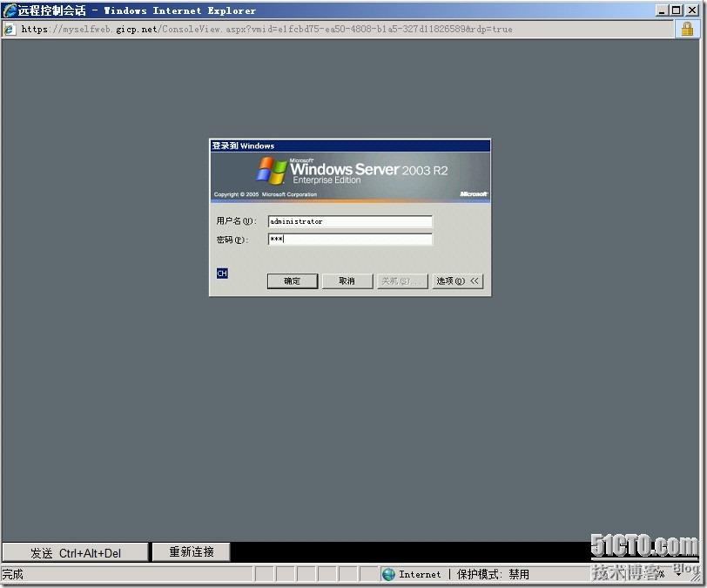The width and height of the screenshot is (707, 588).
Task: Collapse the Options (选项) << button
Action: (458, 280)
